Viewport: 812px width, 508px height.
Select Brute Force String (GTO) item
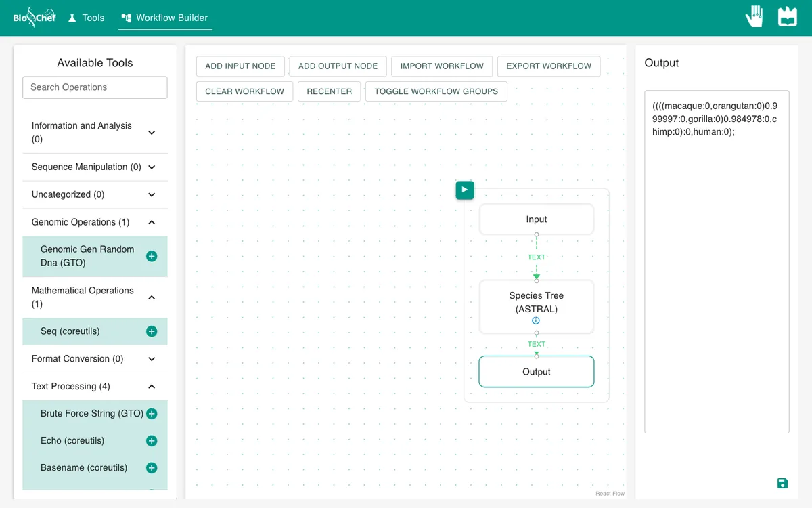click(95, 414)
